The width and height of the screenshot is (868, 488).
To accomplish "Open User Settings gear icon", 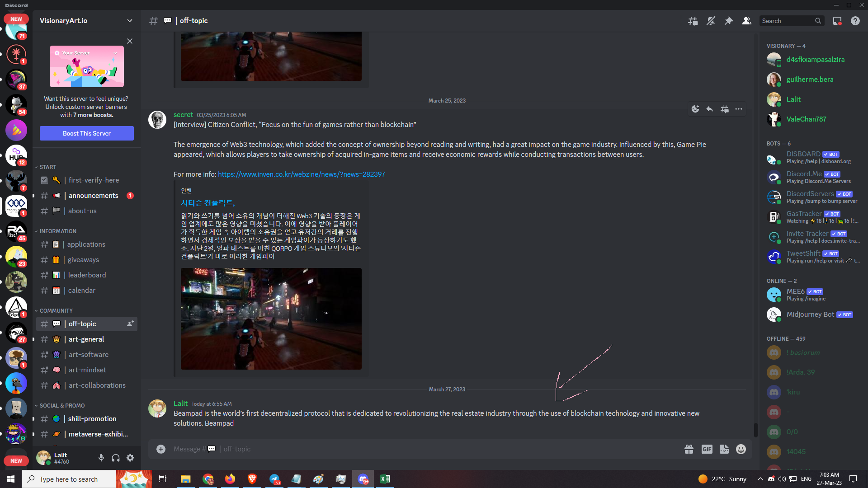I will pyautogui.click(x=130, y=458).
